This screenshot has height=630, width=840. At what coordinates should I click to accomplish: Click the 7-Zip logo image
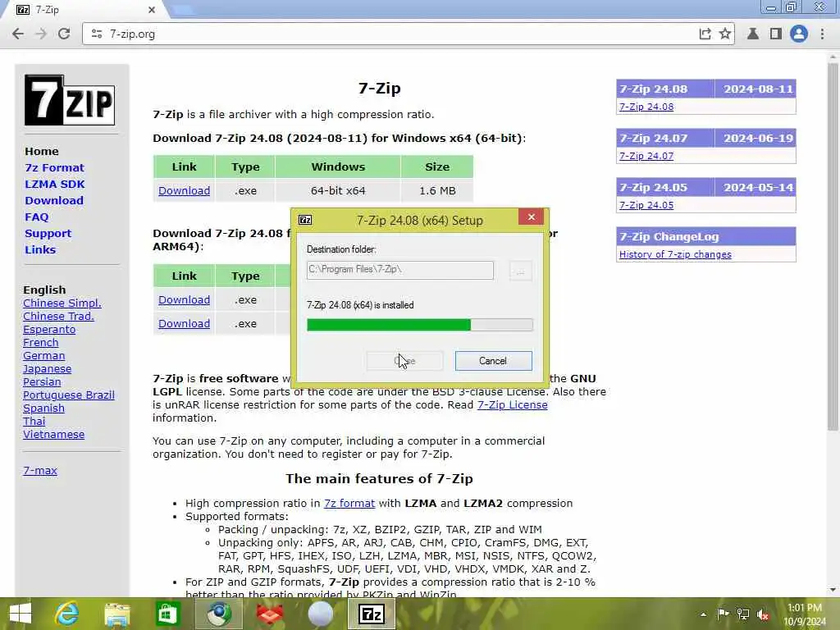click(x=70, y=100)
